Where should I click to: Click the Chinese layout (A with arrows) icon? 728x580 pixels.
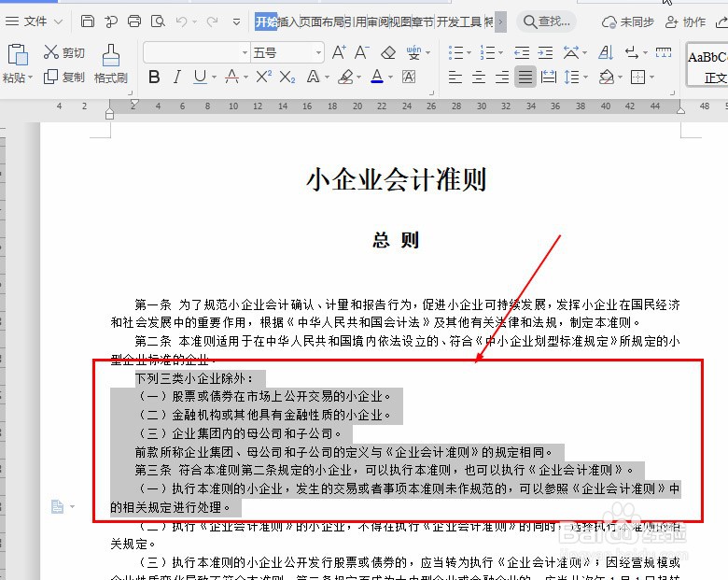click(570, 52)
